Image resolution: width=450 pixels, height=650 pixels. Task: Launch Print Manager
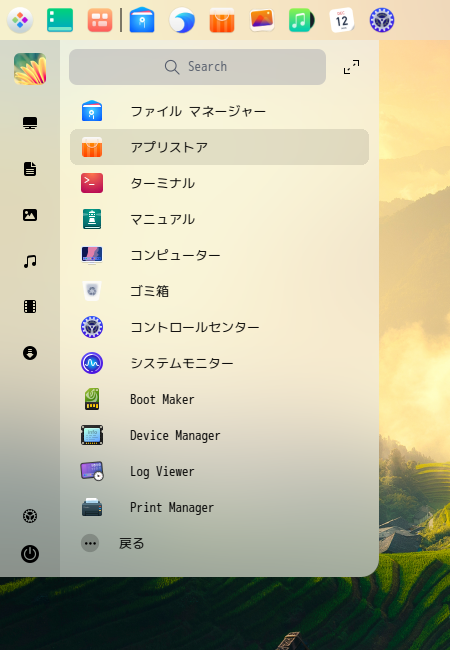(x=219, y=507)
